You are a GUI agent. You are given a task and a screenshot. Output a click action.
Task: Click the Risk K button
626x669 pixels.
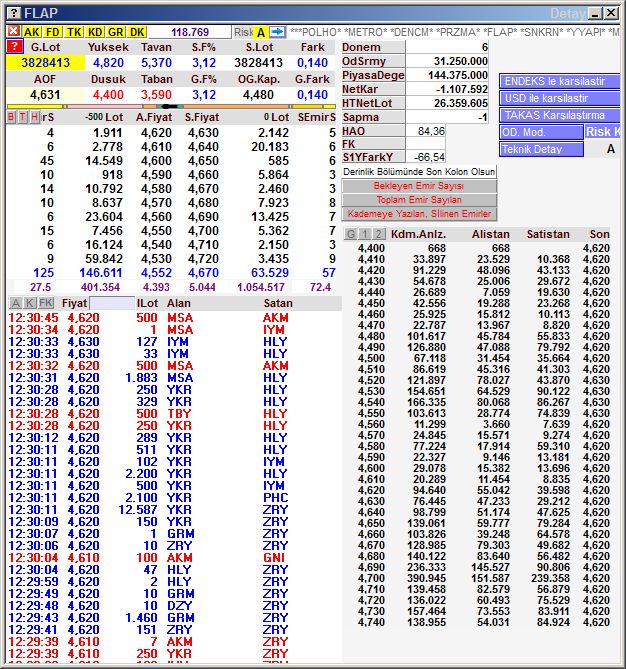click(603, 132)
